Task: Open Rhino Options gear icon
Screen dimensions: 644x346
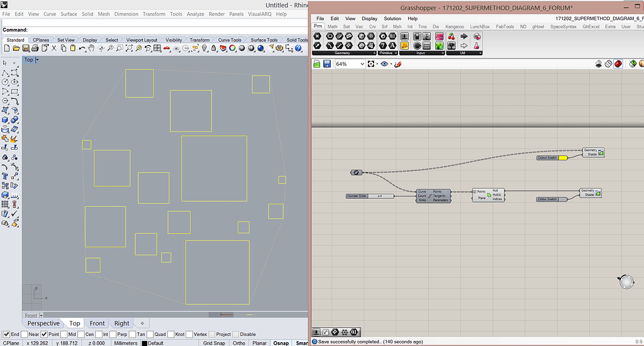Action: click(280, 48)
